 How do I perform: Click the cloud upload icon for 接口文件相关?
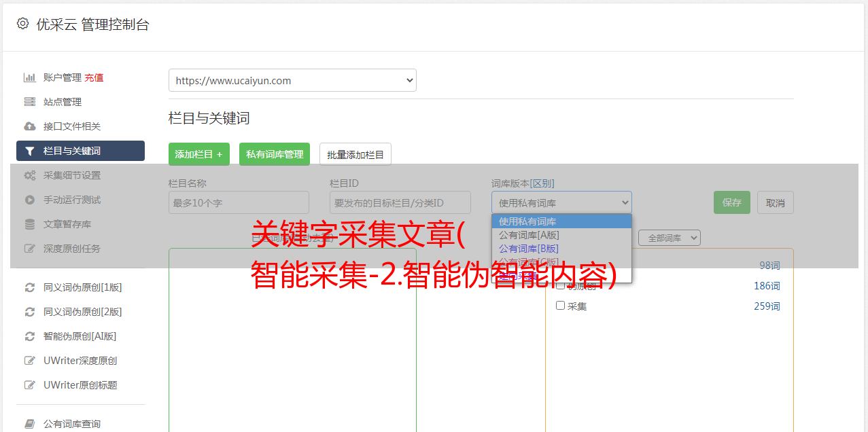click(30, 126)
